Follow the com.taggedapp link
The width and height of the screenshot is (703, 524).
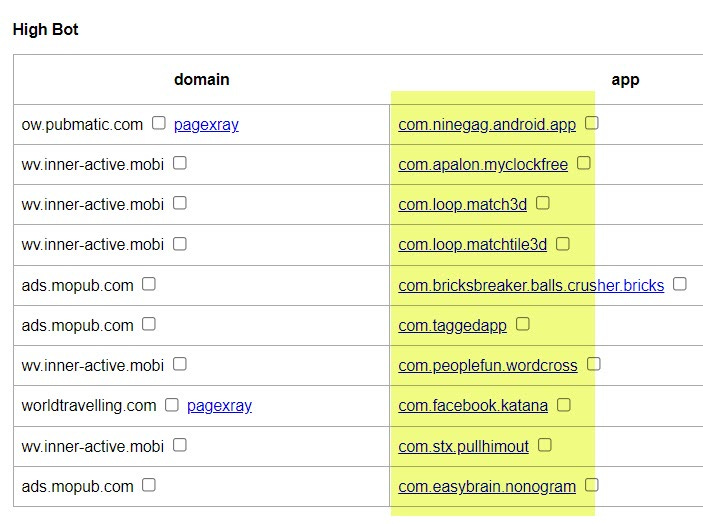[x=452, y=325]
